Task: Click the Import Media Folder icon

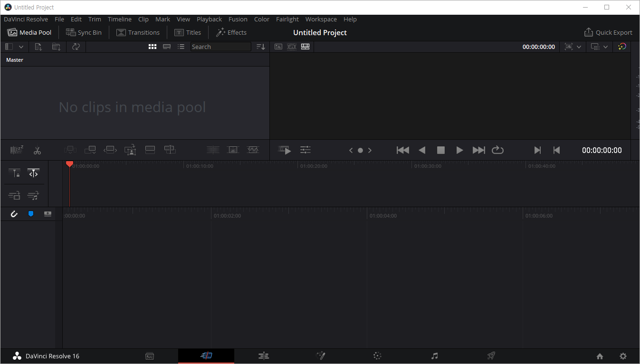Action: pos(56,47)
